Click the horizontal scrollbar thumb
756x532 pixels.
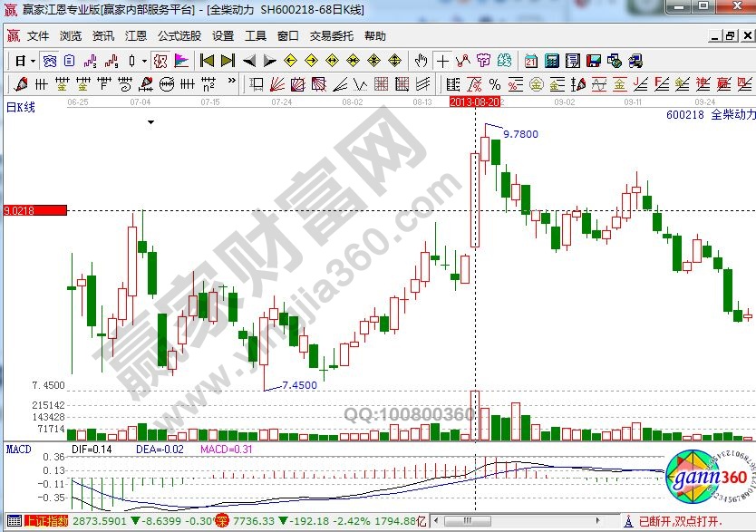coord(467,521)
